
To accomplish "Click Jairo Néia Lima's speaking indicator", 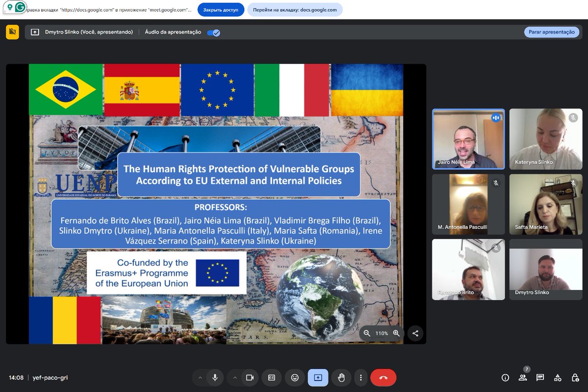I will point(495,118).
